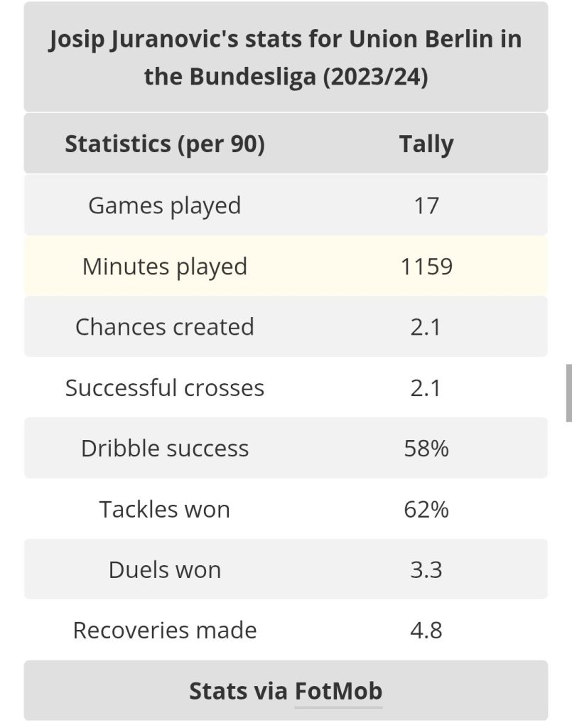The width and height of the screenshot is (572, 728).
Task: Click the Successful crosses row label
Action: click(x=165, y=387)
